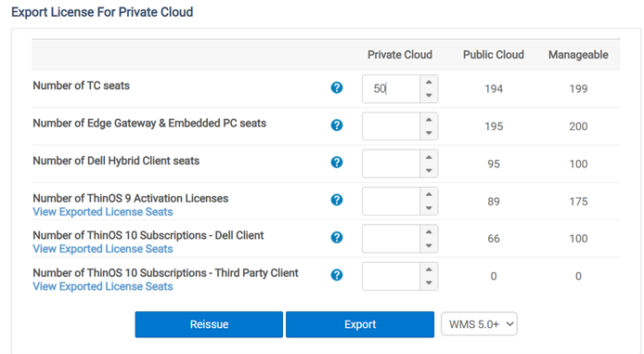This screenshot has height=354, width=644.
Task: View Exported License Seats for Third Party Client
Action: [x=103, y=286]
